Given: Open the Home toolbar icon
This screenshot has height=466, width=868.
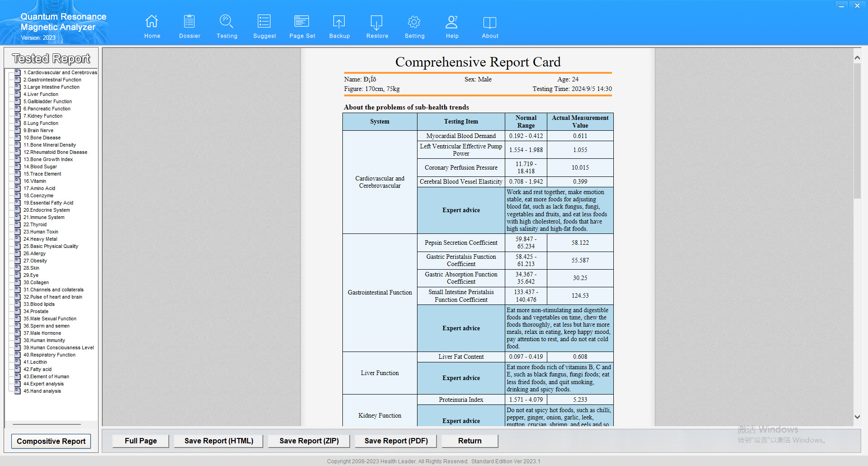Looking at the screenshot, I should point(152,22).
